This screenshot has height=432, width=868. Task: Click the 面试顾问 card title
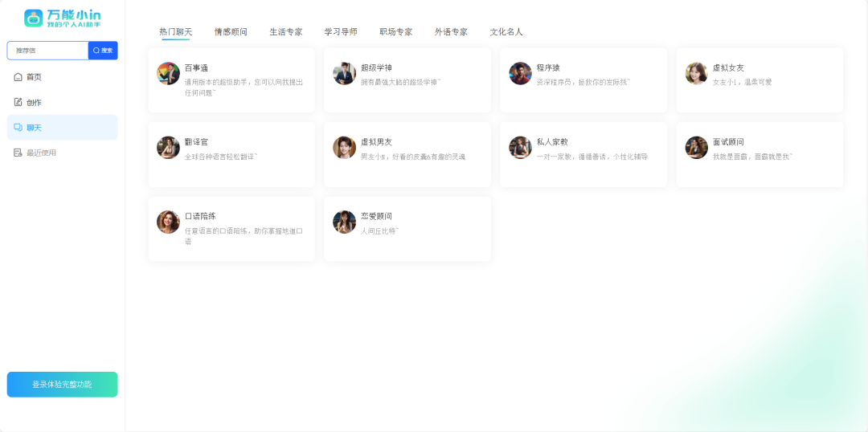pyautogui.click(x=728, y=142)
